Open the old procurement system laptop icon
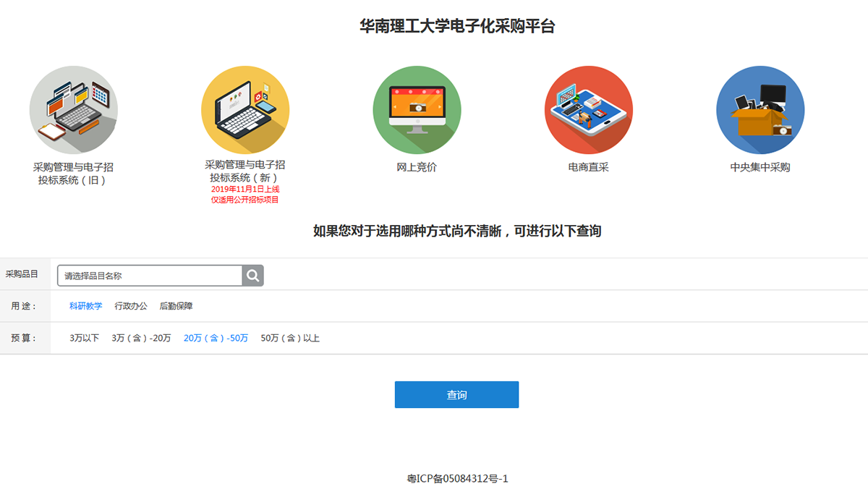This screenshot has height=484, width=868. click(x=74, y=110)
